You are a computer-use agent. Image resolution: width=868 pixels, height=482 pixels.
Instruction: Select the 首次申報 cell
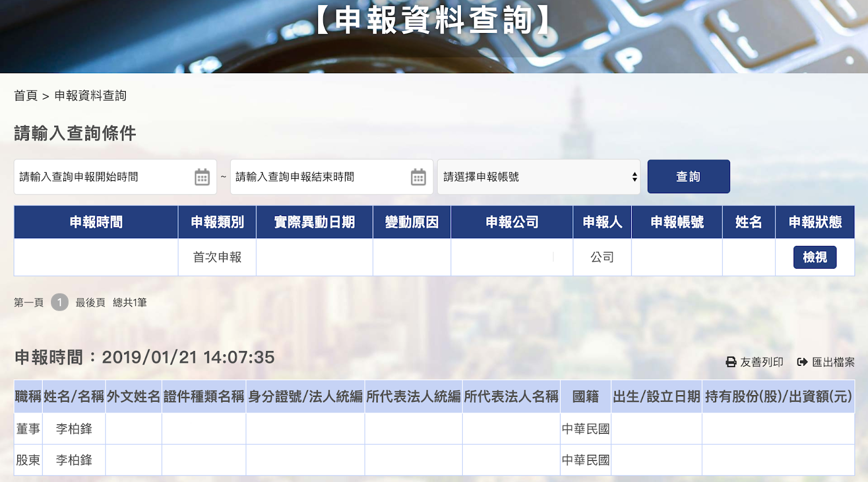pyautogui.click(x=217, y=257)
